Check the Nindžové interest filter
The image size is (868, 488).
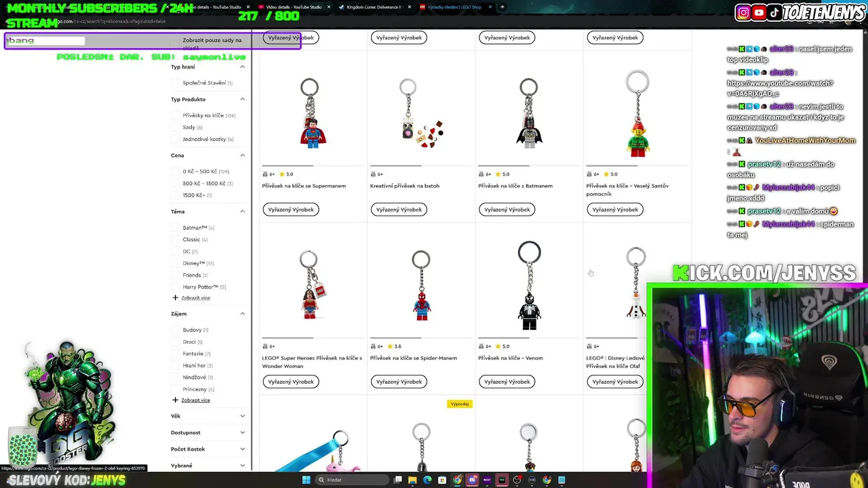click(176, 377)
